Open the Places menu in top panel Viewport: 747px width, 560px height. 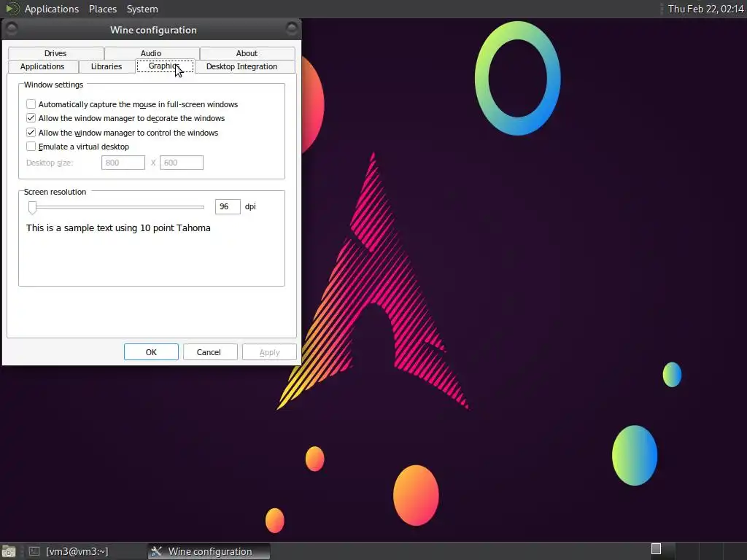point(103,9)
